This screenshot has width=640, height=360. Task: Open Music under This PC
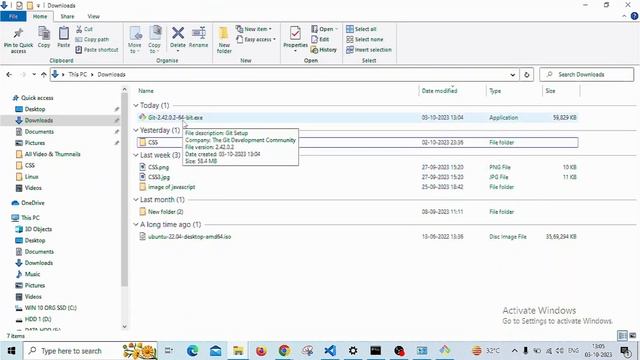point(32,274)
